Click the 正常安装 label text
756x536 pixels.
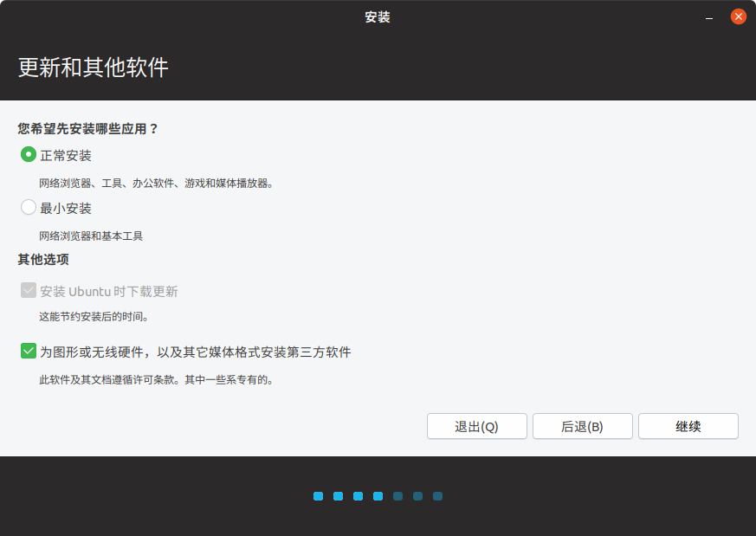[66, 156]
